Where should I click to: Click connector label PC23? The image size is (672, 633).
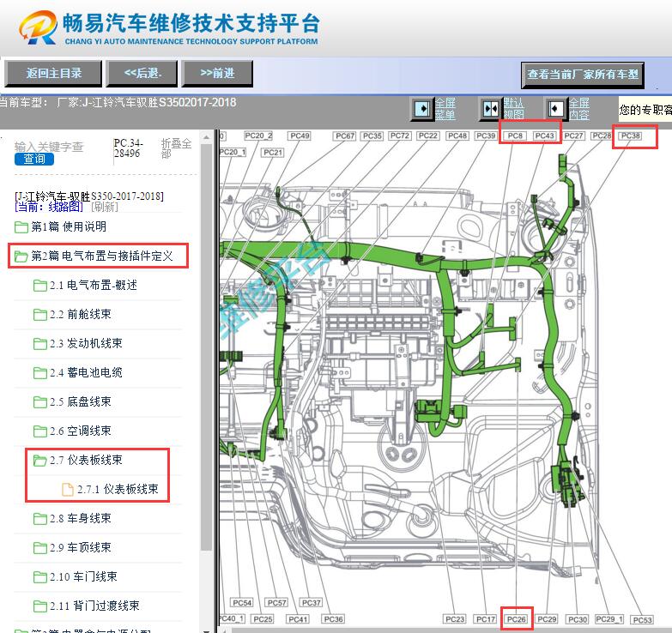click(455, 619)
